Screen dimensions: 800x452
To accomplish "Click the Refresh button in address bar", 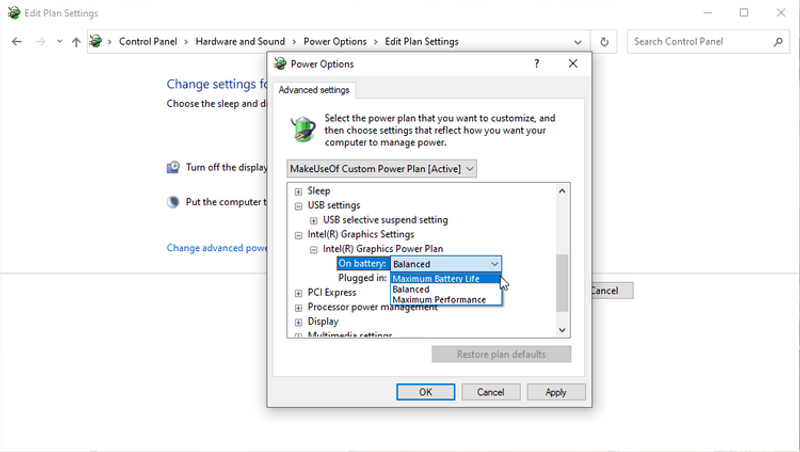I will [x=604, y=42].
